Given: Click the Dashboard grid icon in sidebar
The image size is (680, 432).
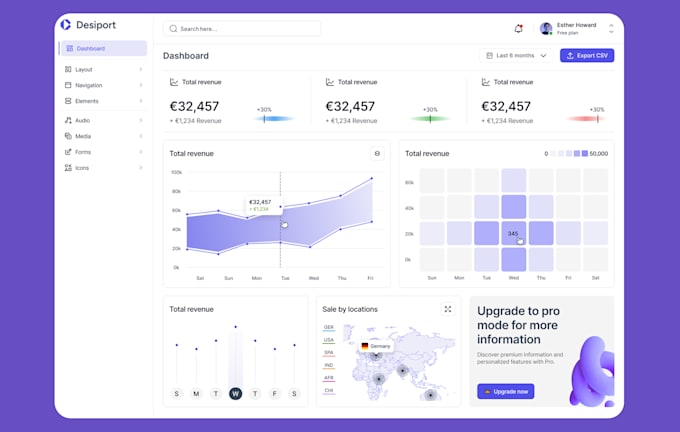Looking at the screenshot, I should pos(69,48).
